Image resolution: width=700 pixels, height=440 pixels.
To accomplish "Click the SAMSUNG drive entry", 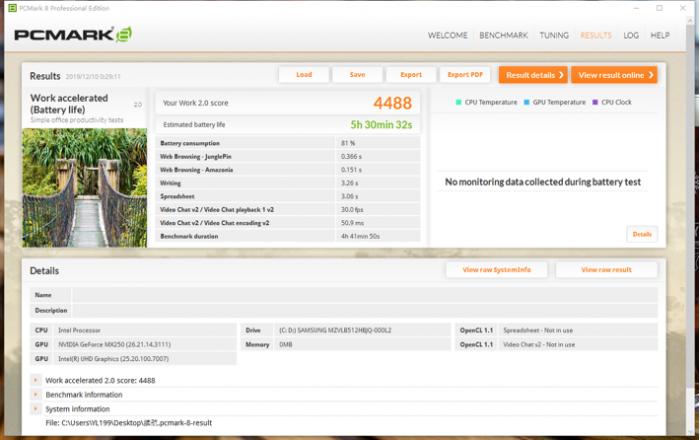I will pos(335,330).
